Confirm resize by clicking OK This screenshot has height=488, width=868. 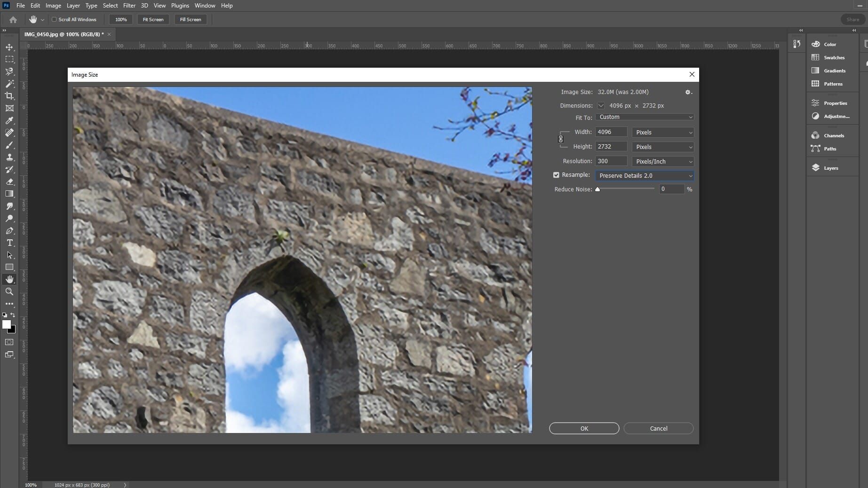(584, 428)
